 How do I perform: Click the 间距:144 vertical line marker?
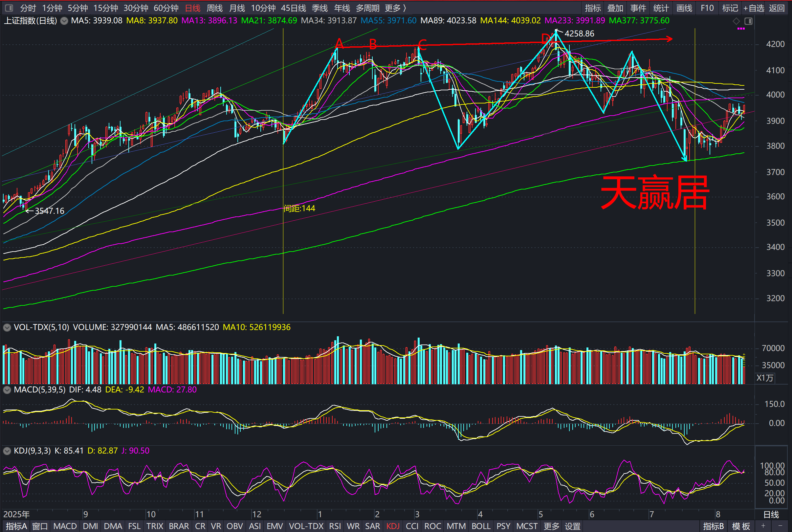click(299, 208)
